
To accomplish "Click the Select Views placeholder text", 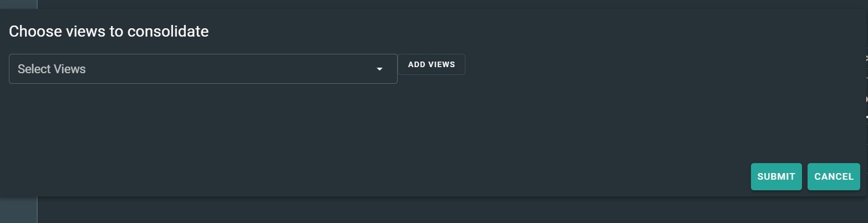I will pyautogui.click(x=52, y=69).
